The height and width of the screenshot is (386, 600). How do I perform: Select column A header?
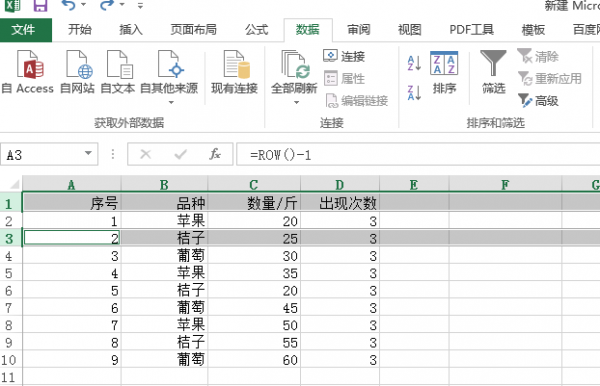click(x=72, y=185)
